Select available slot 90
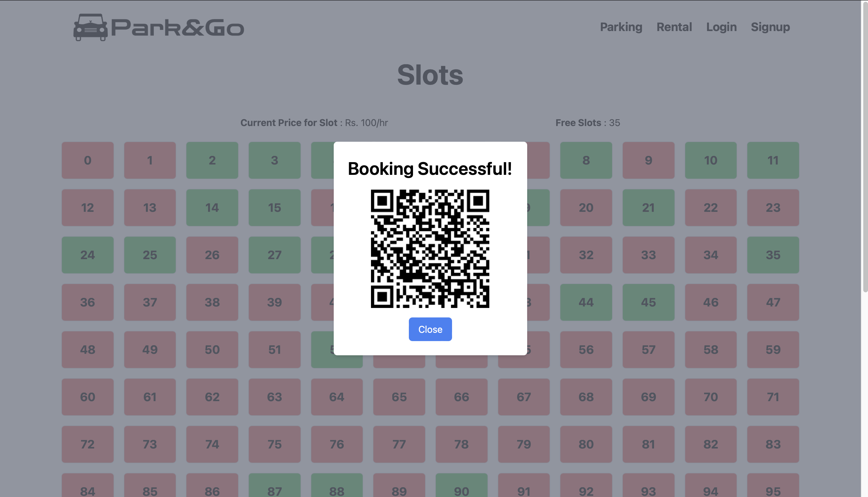The image size is (868, 497). point(462,490)
